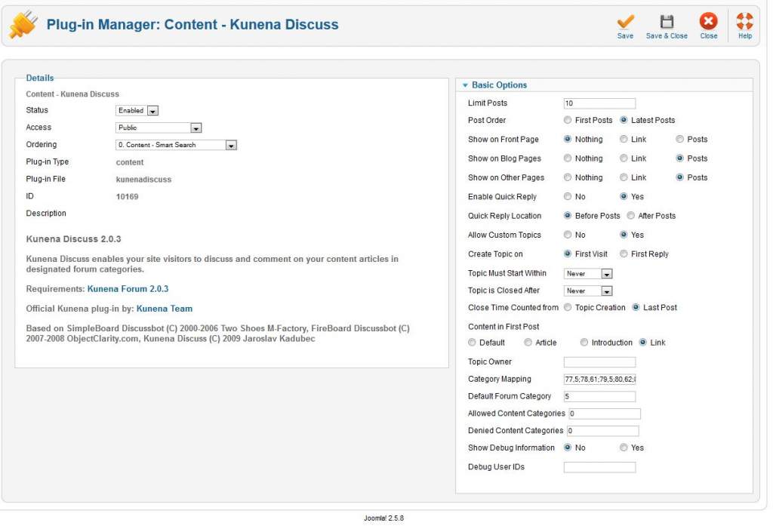Click the plug-in manager plug icon
This screenshot has height=532, width=773.
pyautogui.click(x=23, y=25)
